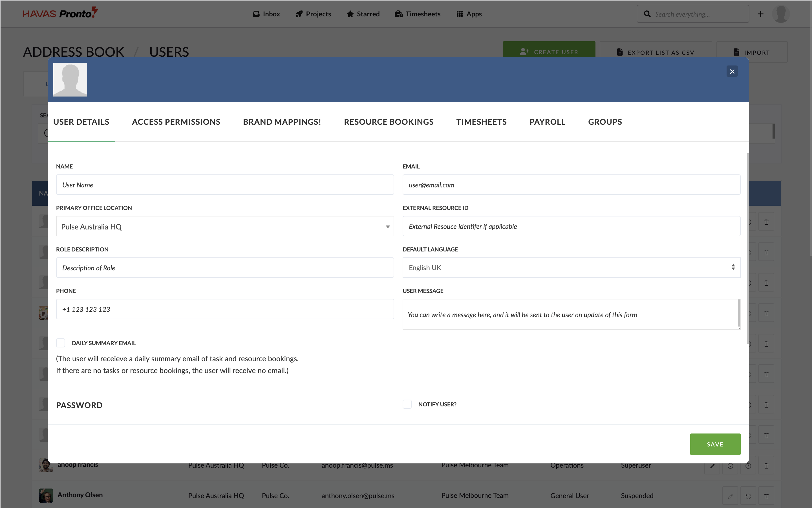812x508 pixels.
Task: Open the Brand Mappings! tab
Action: click(282, 122)
